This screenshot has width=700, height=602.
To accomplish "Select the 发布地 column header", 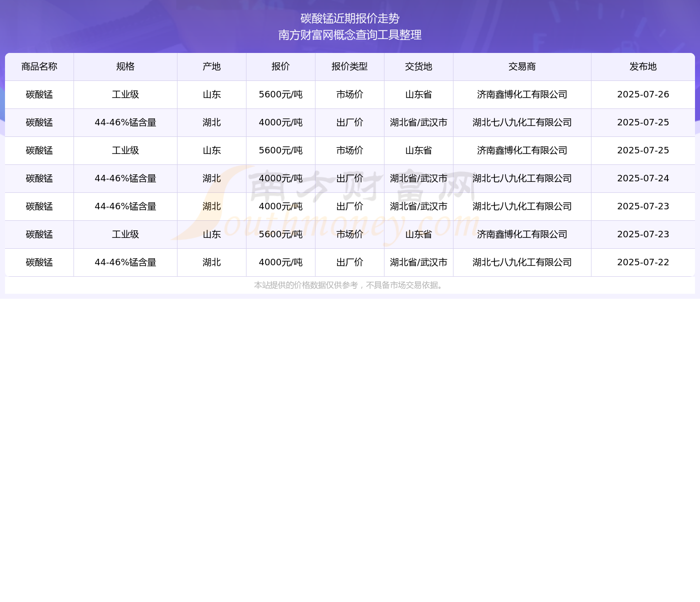I will 643,66.
